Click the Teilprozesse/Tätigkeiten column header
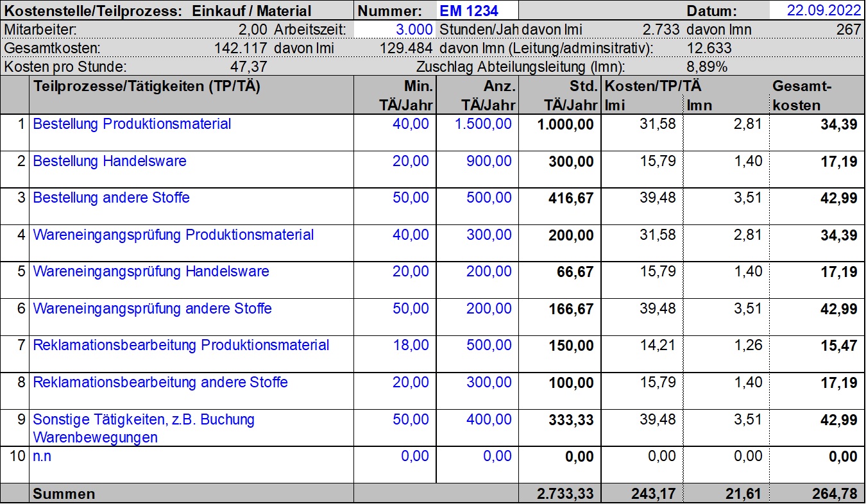This screenshot has width=866, height=504. coord(146,87)
